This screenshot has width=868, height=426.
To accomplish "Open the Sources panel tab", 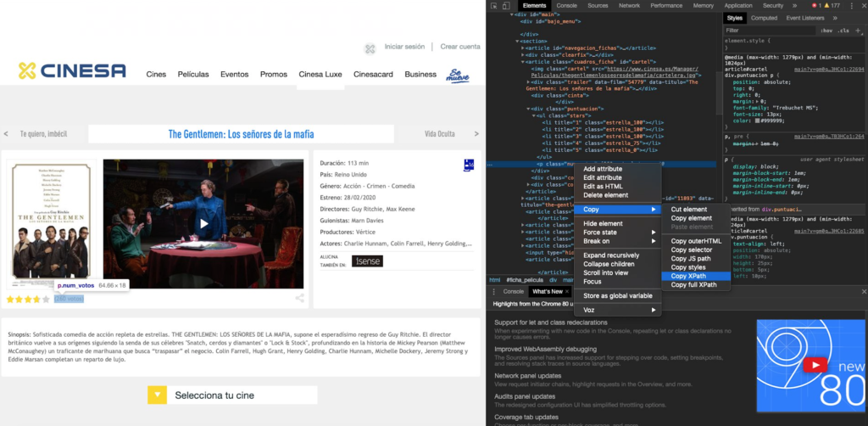I will point(598,6).
